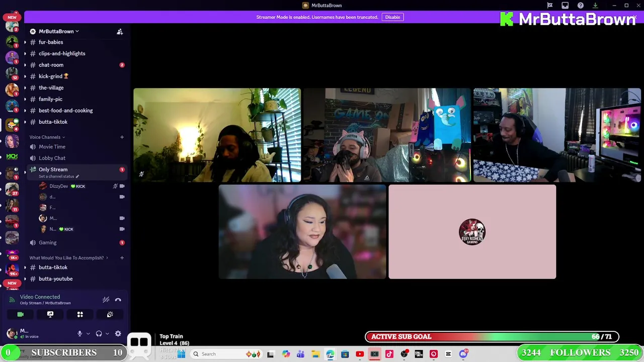This screenshot has width=644, height=362.
Task: Mute the microphone
Action: [79, 333]
